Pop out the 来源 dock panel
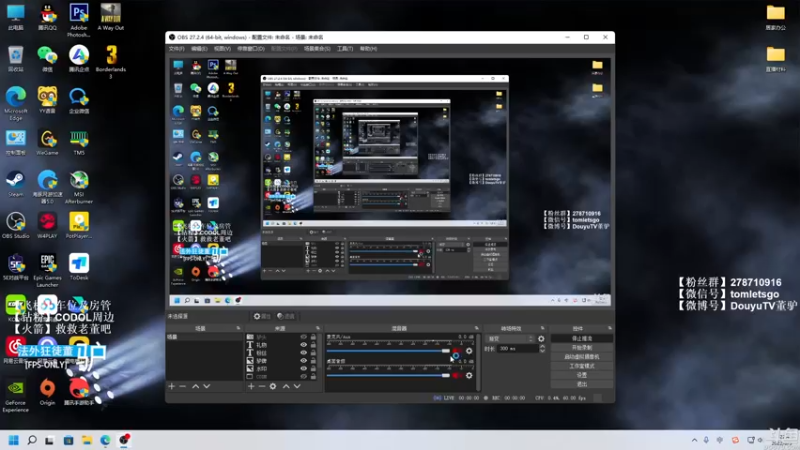This screenshot has height=450, width=800. 317,328
